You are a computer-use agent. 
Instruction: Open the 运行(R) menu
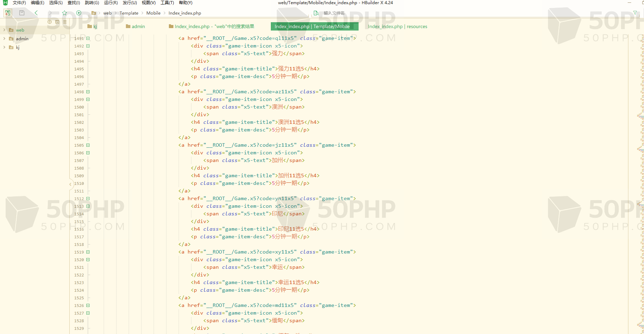[111, 3]
